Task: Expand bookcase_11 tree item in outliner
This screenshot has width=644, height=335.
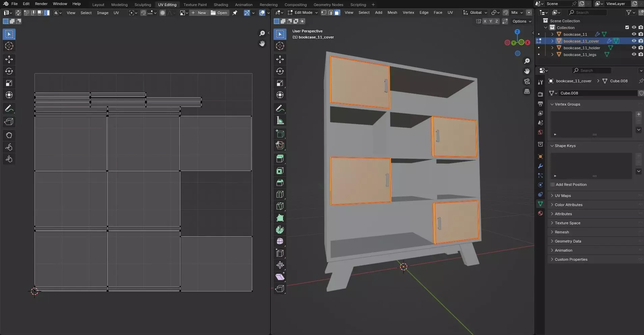Action: 552,34
